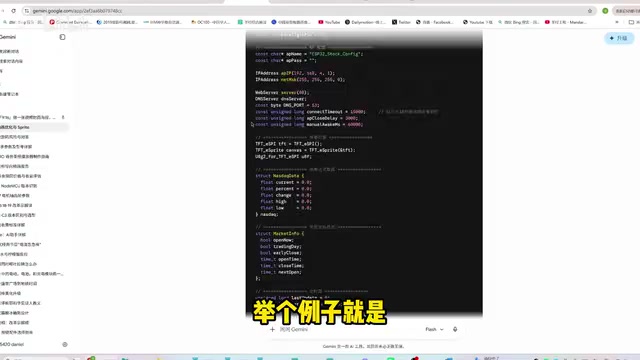Expand the bookmarks overflow chevron
The image size is (640, 360).
click(x=617, y=22)
